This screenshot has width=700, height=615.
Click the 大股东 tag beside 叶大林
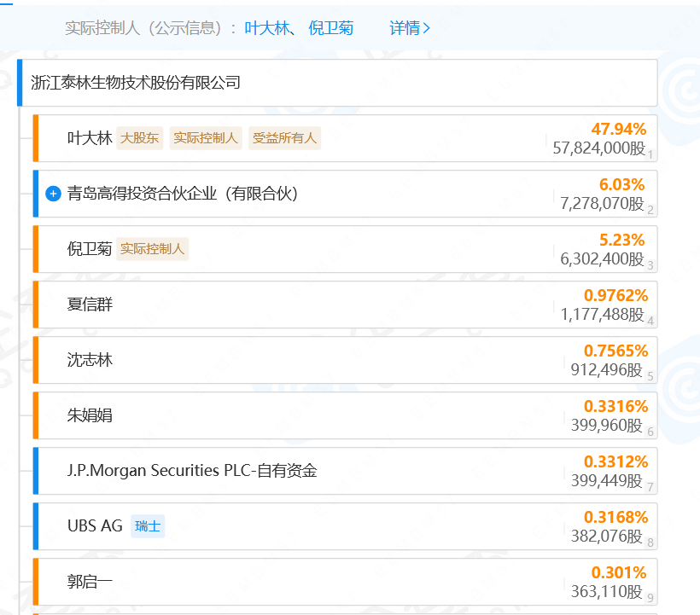click(x=140, y=138)
